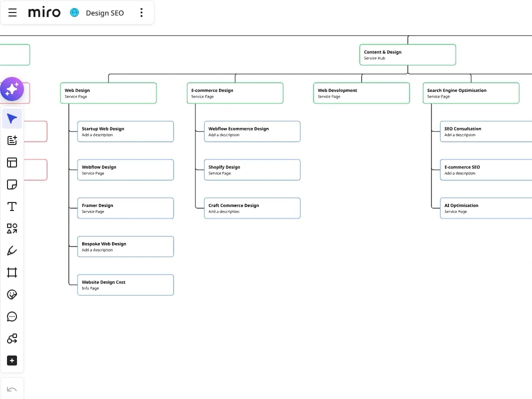Open the board options three-dot menu
532x399 pixels.
click(141, 12)
